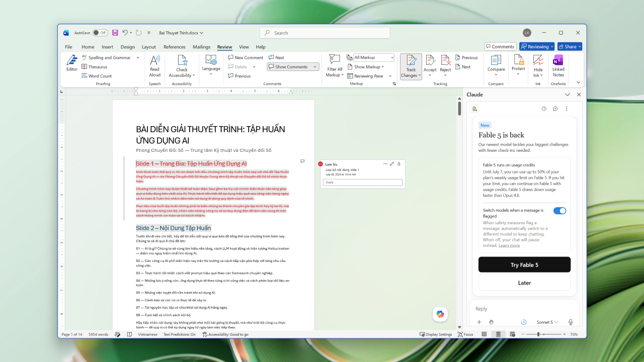Open Display Settings in status bar
The height and width of the screenshot is (362, 644).
coord(436,334)
